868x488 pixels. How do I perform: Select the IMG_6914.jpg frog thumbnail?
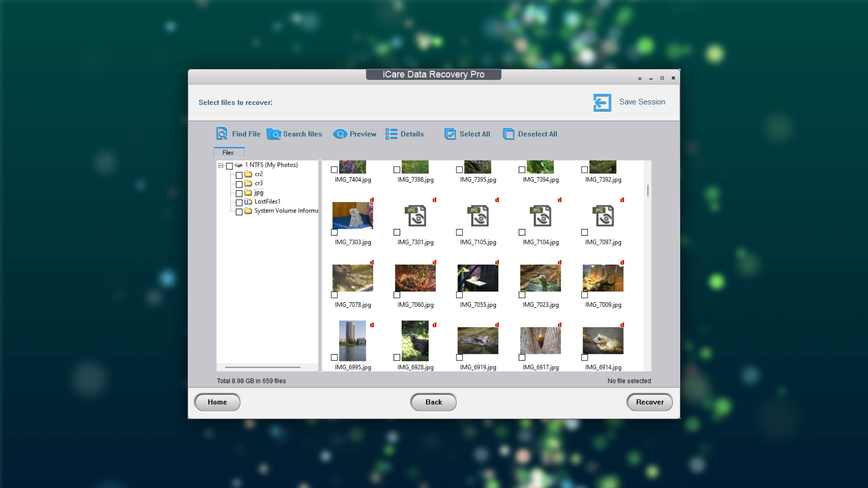pos(603,341)
